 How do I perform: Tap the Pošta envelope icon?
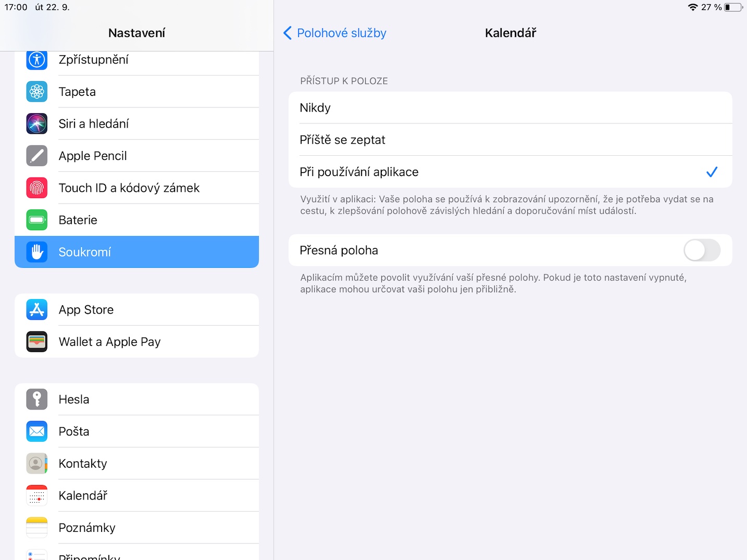tap(37, 431)
